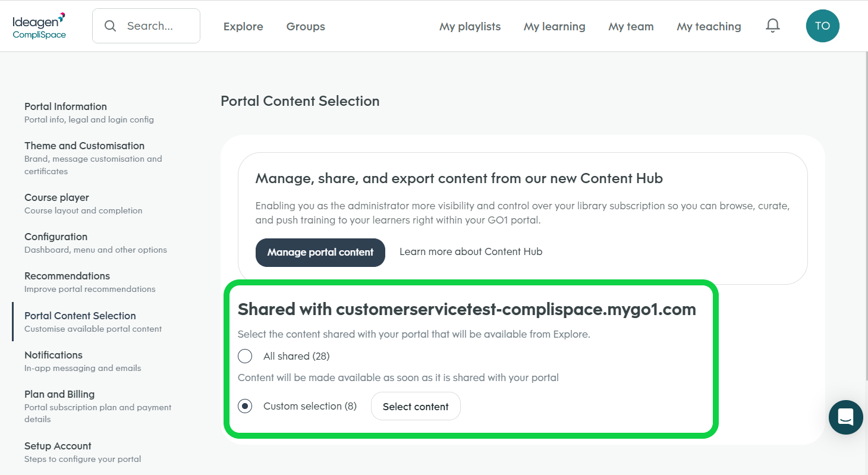Expand Setup Account configuration steps
Screen dimensions: 868x475
coord(58,445)
